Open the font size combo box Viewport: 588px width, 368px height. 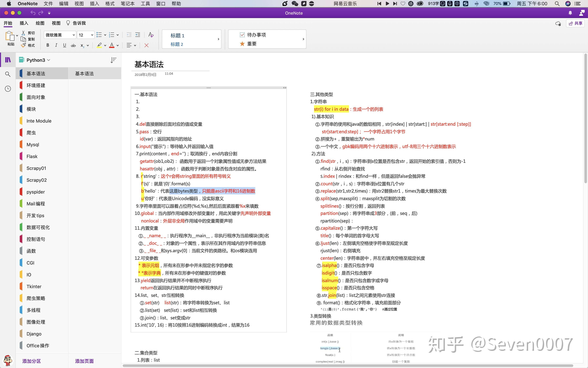click(x=86, y=35)
